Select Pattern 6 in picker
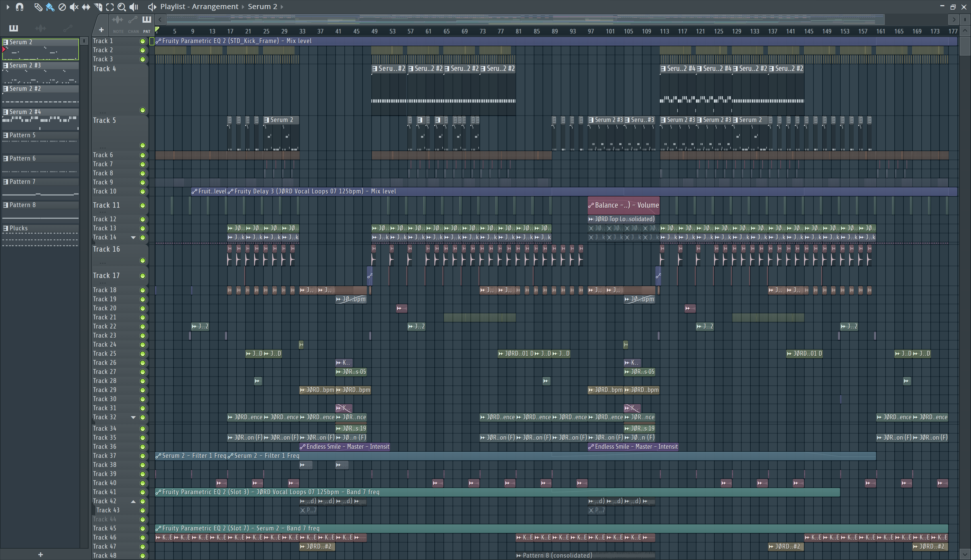Screen dimensions: 971x560 click(x=40, y=165)
